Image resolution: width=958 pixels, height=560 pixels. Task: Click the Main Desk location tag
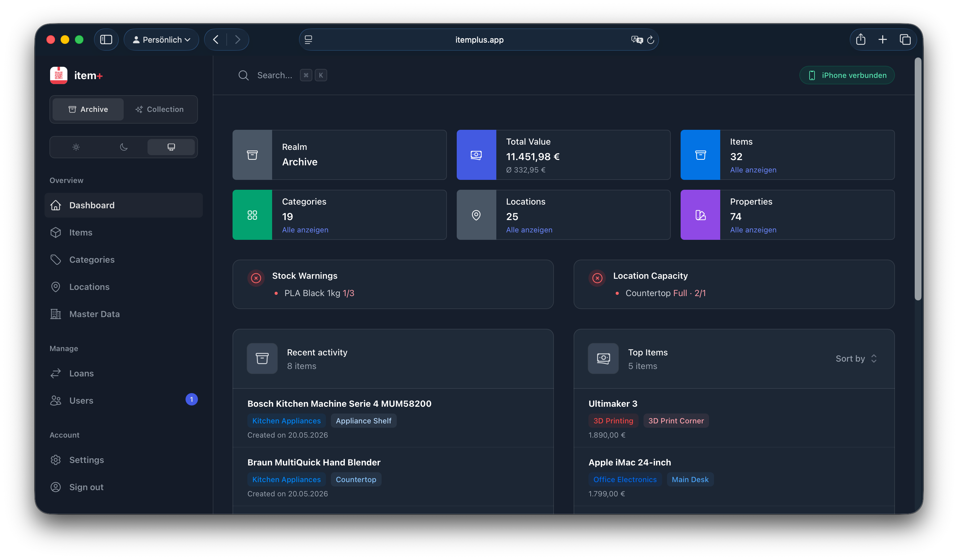click(x=690, y=479)
